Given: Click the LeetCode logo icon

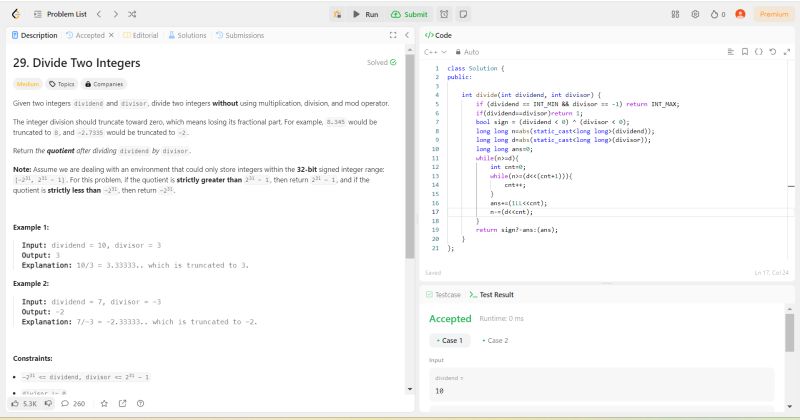Looking at the screenshot, I should tap(16, 14).
